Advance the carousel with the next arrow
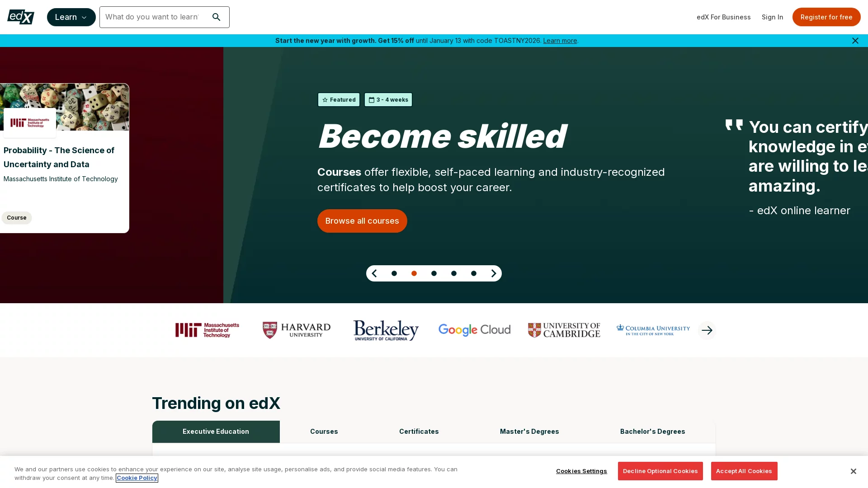Image resolution: width=868 pixels, height=488 pixels. 493,273
